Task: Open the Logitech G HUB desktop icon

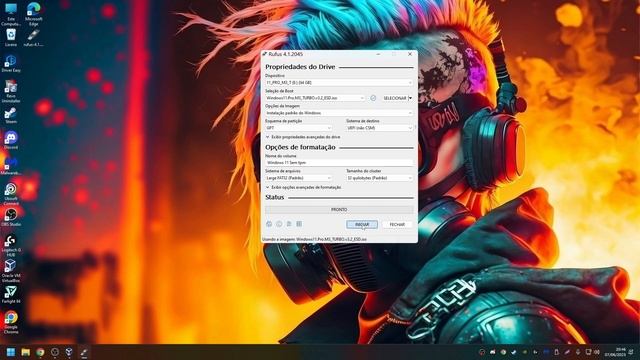Action: (11, 246)
